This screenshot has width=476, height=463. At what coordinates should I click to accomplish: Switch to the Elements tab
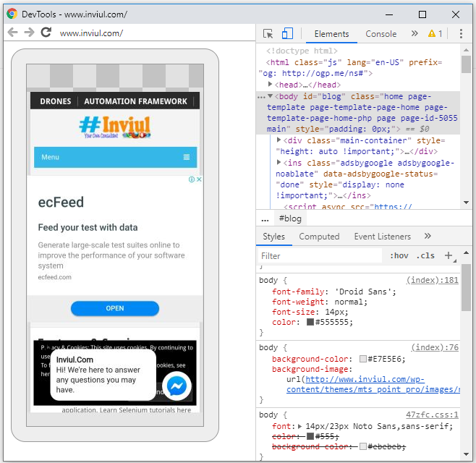pyautogui.click(x=331, y=34)
